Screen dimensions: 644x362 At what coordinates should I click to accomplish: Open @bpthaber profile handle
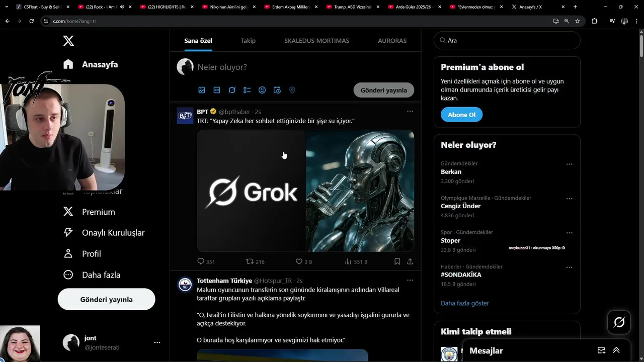click(234, 112)
